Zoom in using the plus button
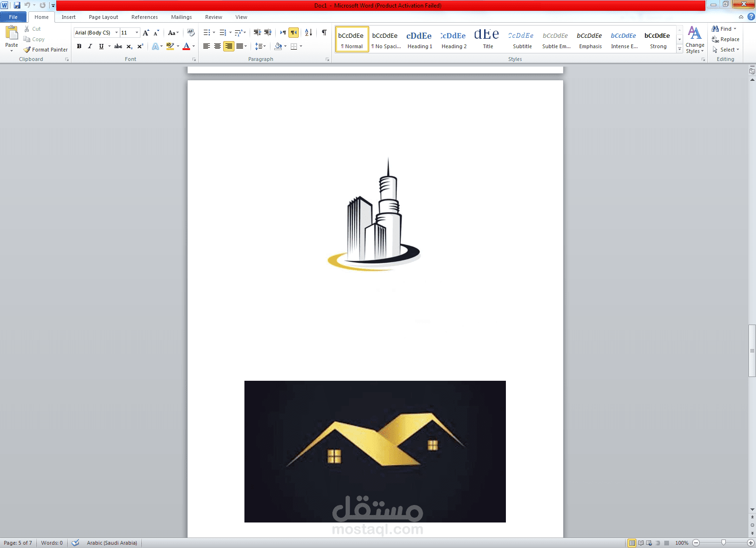Image resolution: width=756 pixels, height=548 pixels. (750, 543)
